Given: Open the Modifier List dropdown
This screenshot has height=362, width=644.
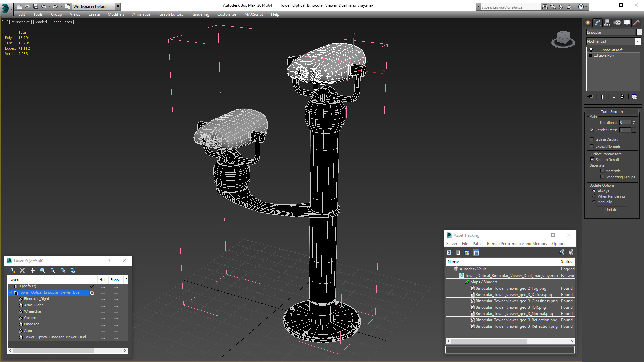Looking at the screenshot, I should (637, 41).
